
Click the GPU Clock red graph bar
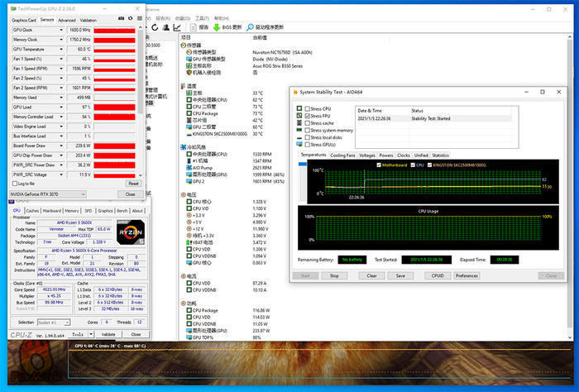tap(114, 30)
